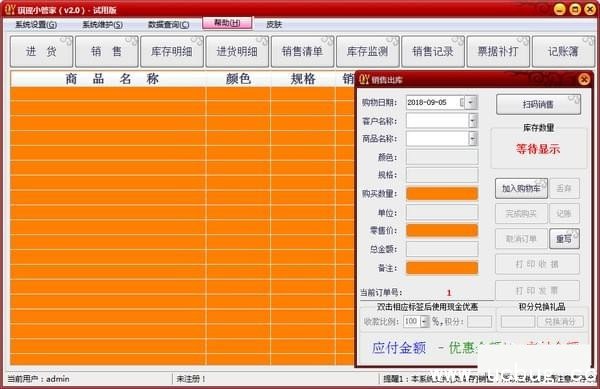Open 销售记录 sales records
The image size is (600, 389).
click(x=433, y=51)
